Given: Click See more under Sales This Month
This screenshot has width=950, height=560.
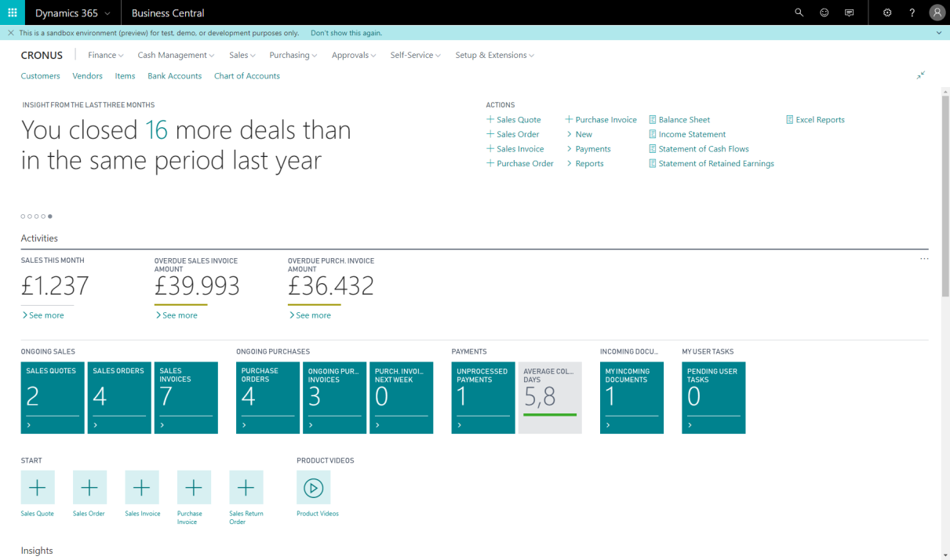Looking at the screenshot, I should click(x=44, y=315).
